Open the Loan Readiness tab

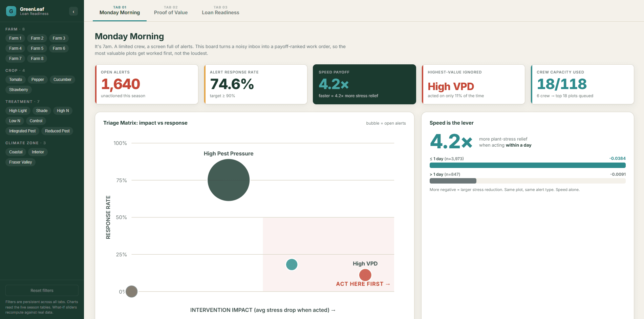point(220,10)
